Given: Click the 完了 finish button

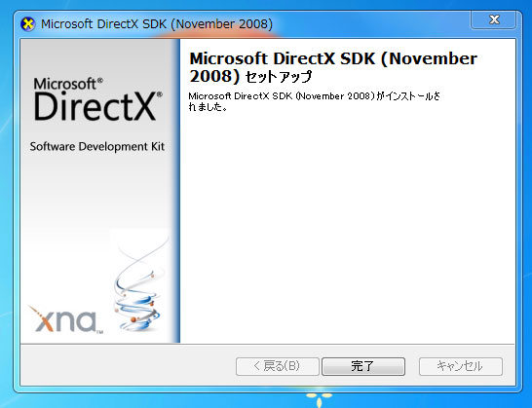Looking at the screenshot, I should pos(363,366).
